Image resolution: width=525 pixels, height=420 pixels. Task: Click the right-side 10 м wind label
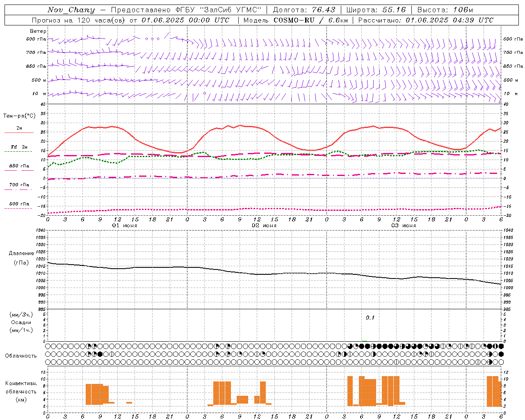click(x=510, y=94)
